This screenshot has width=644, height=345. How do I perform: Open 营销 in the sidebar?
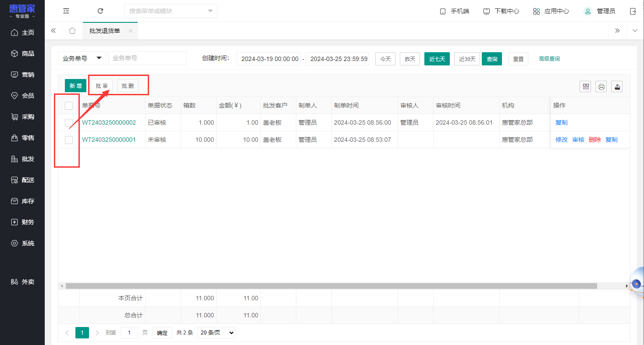(22, 75)
